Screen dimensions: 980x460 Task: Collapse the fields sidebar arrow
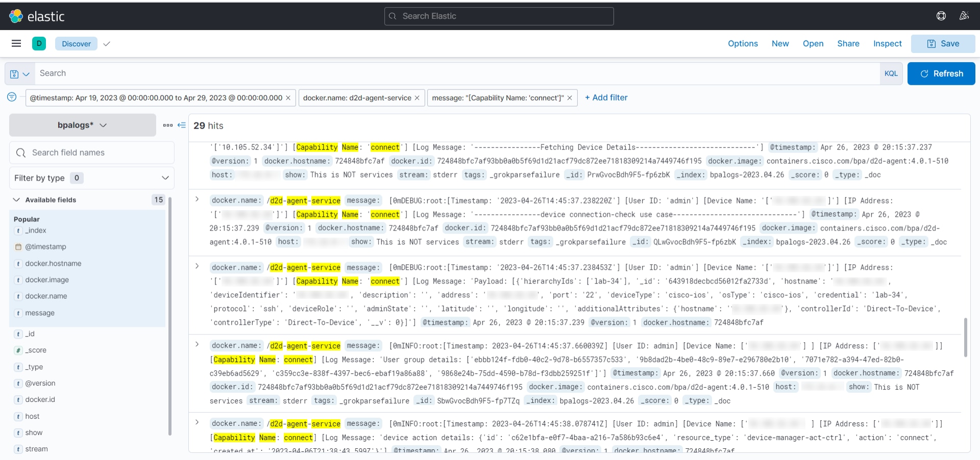tap(181, 125)
